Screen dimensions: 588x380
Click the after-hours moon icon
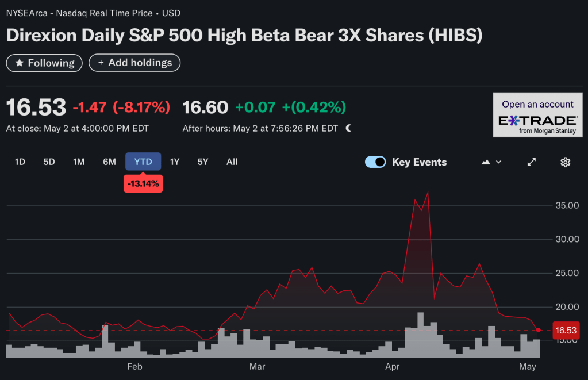[348, 128]
